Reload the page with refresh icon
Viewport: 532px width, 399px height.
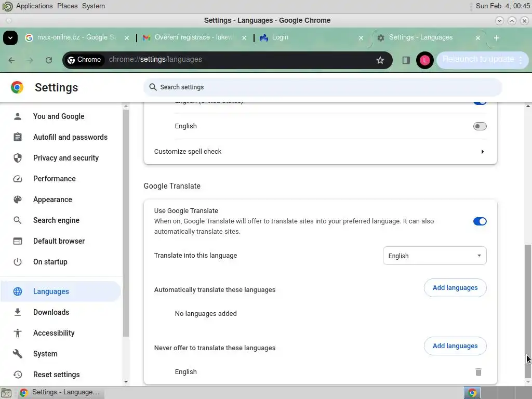point(49,60)
